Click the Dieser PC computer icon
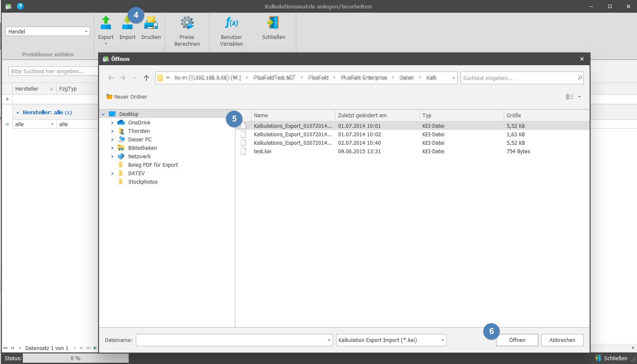This screenshot has width=637, height=364. point(121,139)
